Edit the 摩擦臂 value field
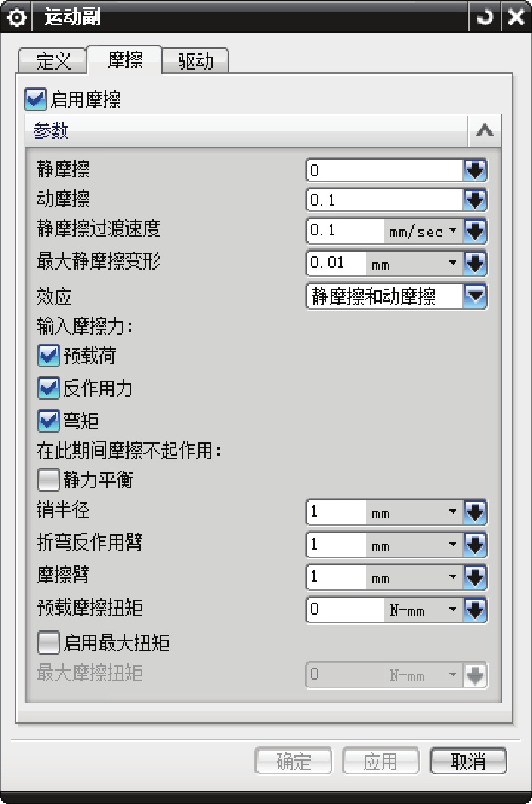532x804 pixels. point(336,577)
